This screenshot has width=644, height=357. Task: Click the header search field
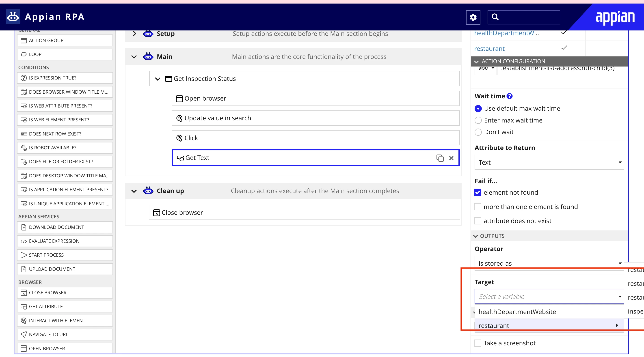(524, 17)
